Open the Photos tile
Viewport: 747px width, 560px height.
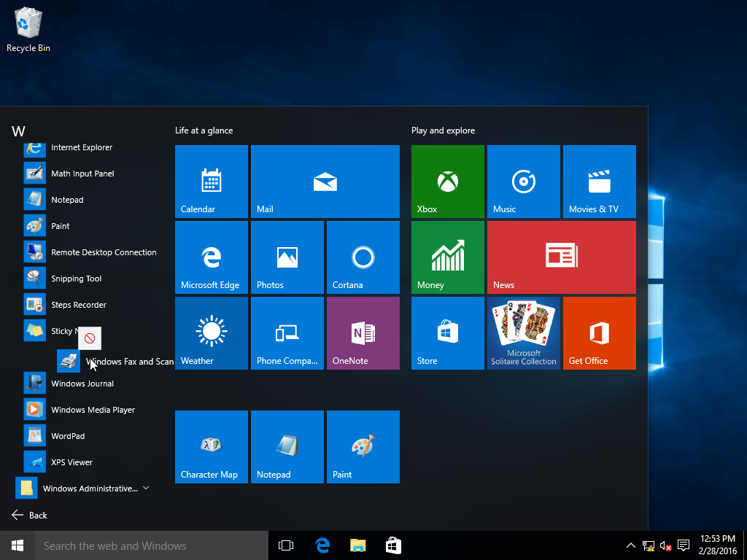tap(287, 257)
